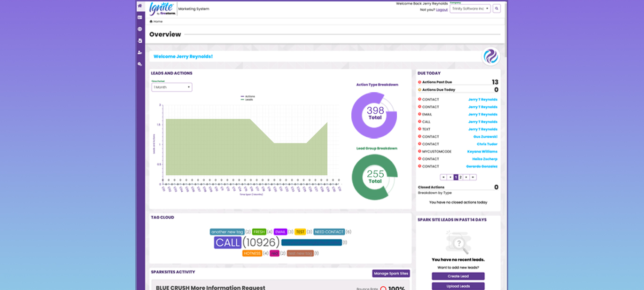
Task: Click the large CALL tag
Action: [228, 243]
